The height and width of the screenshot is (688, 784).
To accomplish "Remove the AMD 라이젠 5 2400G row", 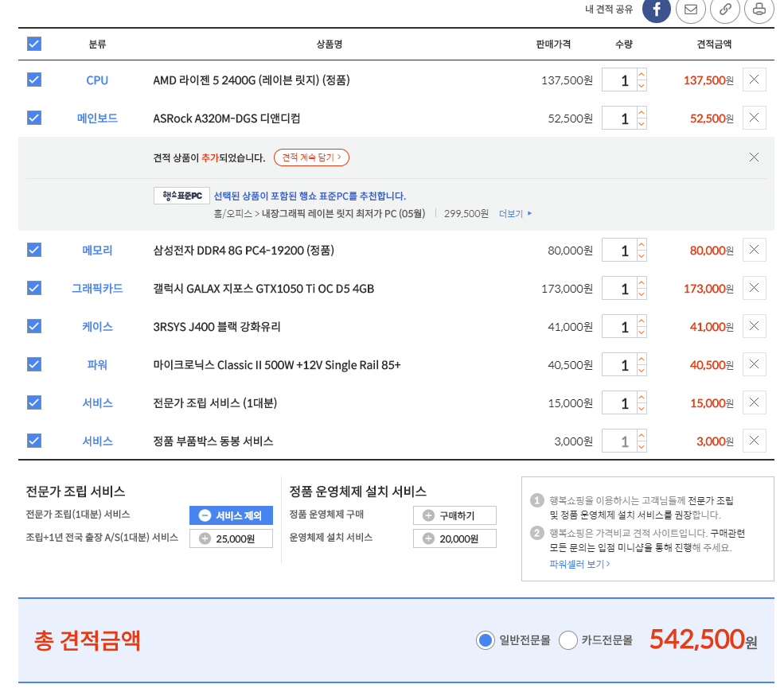I will pos(754,80).
